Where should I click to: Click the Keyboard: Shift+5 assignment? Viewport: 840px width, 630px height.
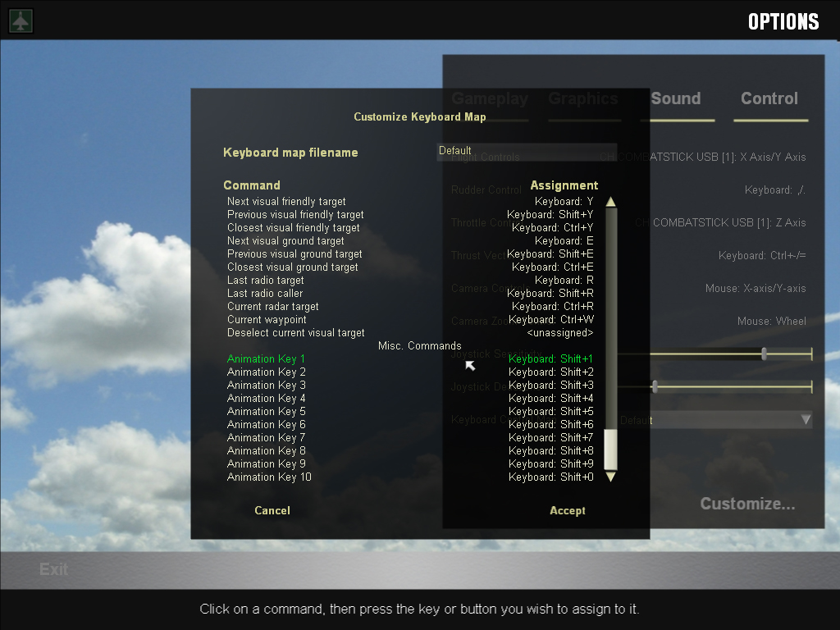(x=550, y=412)
